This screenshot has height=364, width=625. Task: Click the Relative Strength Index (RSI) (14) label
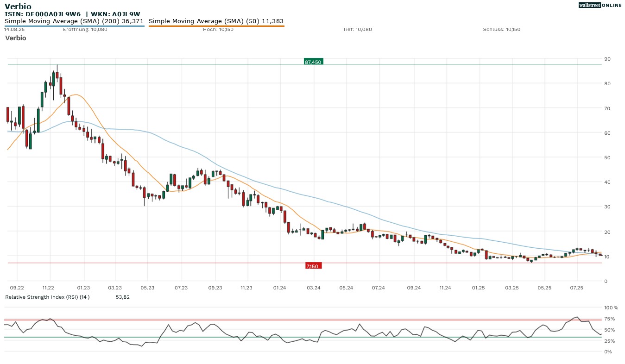47,297
